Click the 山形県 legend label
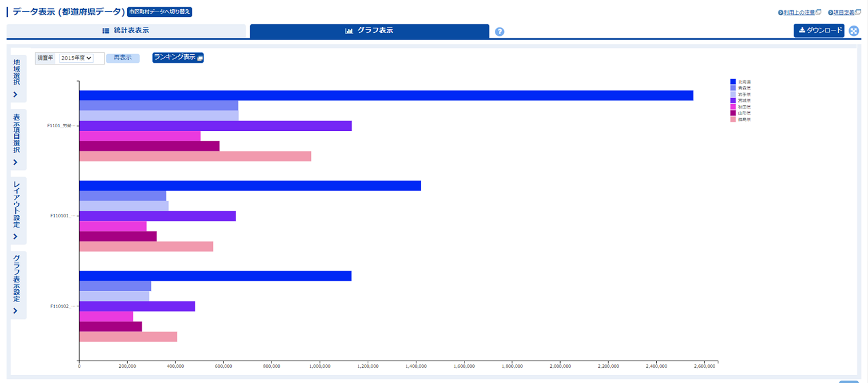The image size is (868, 383). click(x=744, y=113)
